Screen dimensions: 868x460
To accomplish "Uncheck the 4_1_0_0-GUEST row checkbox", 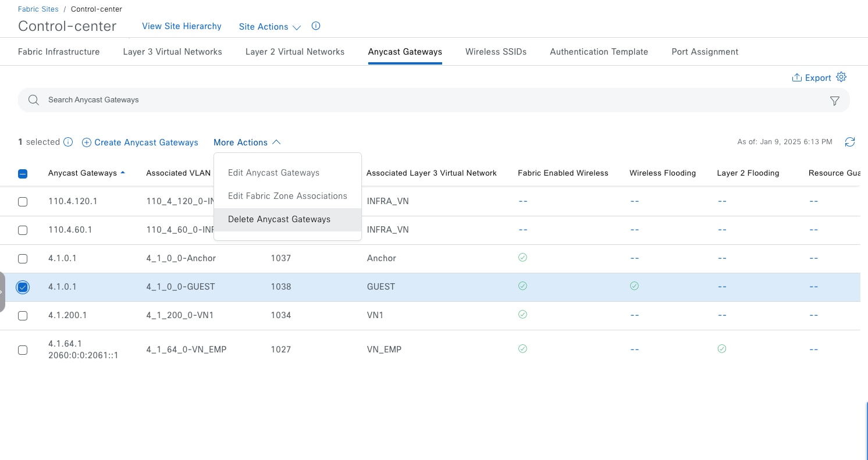I will point(23,287).
